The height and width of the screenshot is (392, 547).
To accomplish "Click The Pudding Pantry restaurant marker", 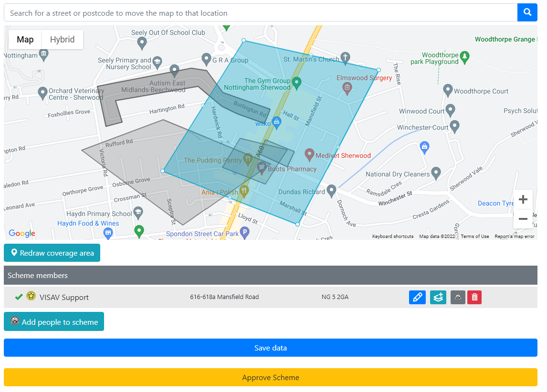I will pos(248,159).
